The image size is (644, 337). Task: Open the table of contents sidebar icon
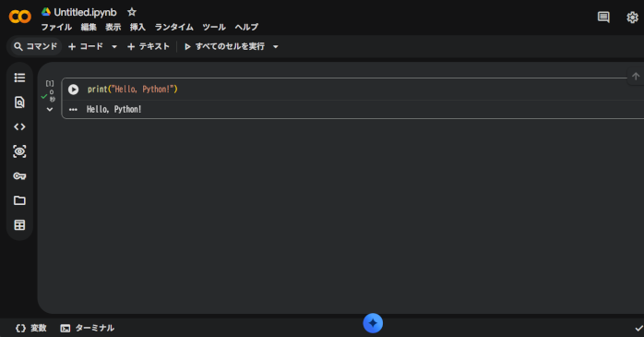point(19,78)
